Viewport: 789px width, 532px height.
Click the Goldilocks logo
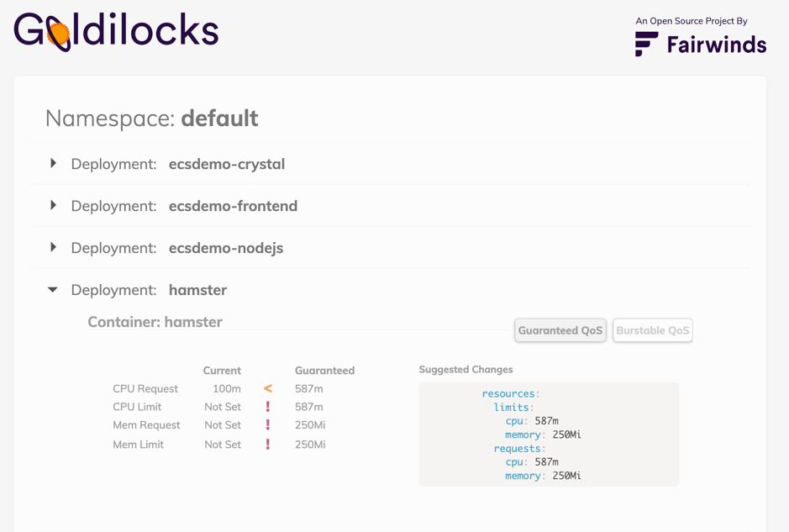coord(116,31)
